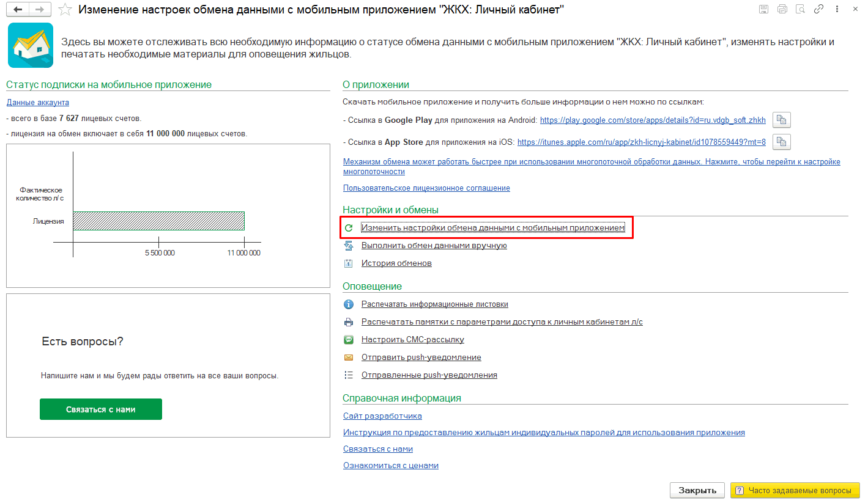Open the three-dot more actions menu
The width and height of the screenshot is (868, 503).
click(836, 9)
